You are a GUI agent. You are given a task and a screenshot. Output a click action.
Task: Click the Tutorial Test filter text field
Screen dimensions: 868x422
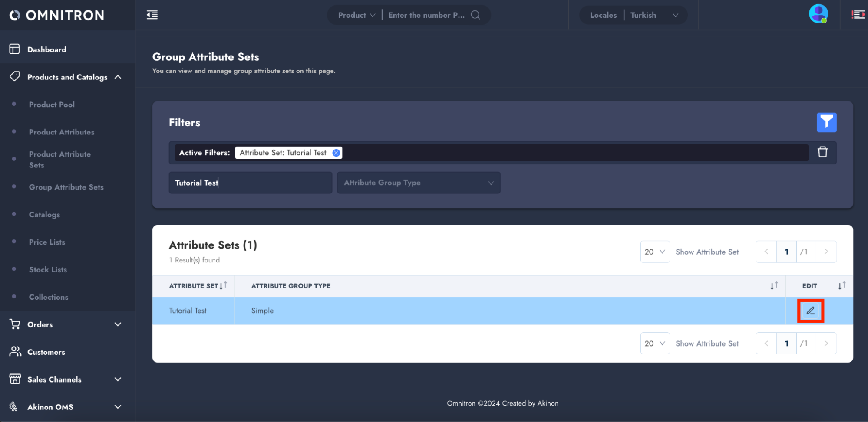[250, 183]
